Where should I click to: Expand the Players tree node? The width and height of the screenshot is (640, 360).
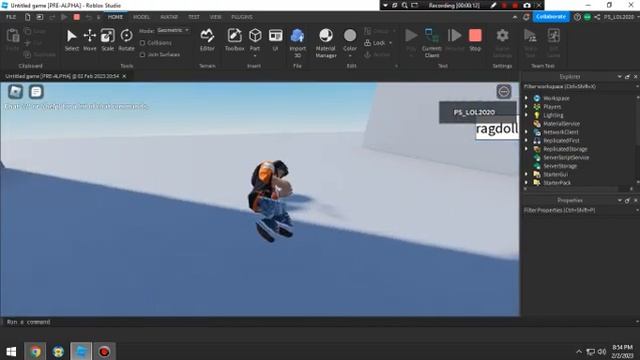click(x=526, y=107)
